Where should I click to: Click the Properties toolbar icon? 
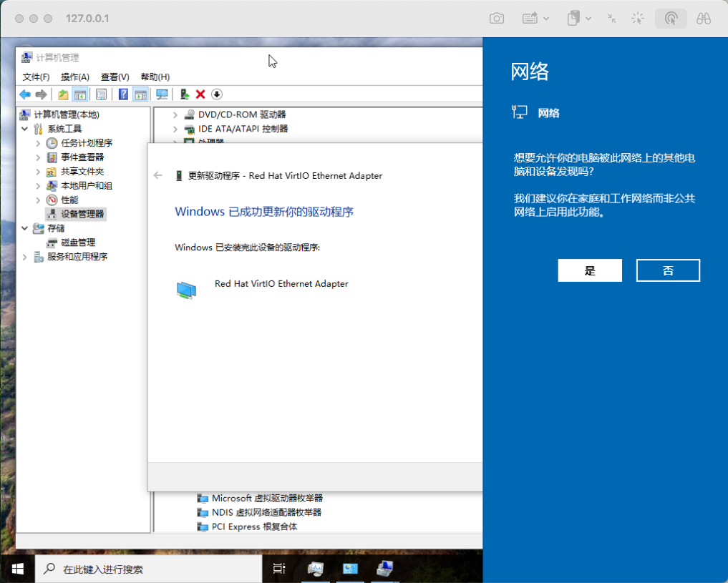[x=101, y=94]
